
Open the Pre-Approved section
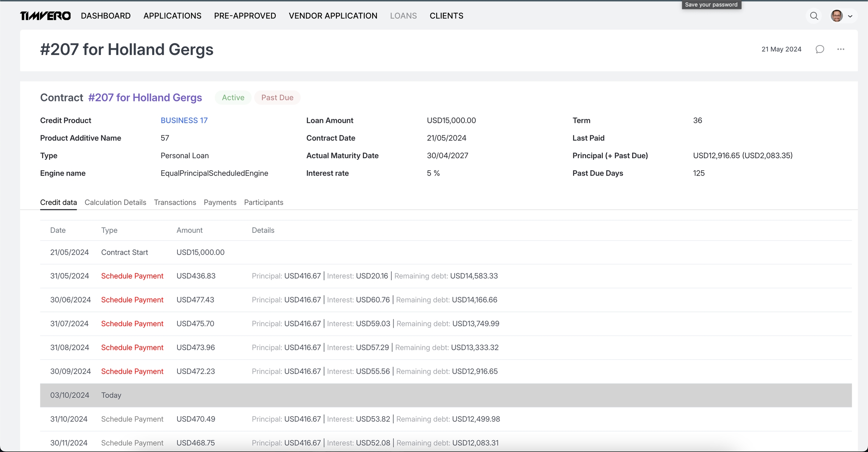[245, 16]
